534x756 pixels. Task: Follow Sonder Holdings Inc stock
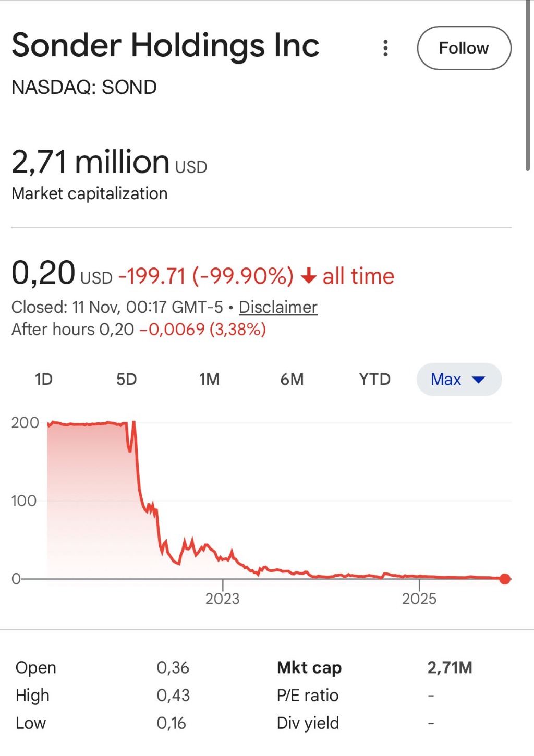[x=464, y=48]
